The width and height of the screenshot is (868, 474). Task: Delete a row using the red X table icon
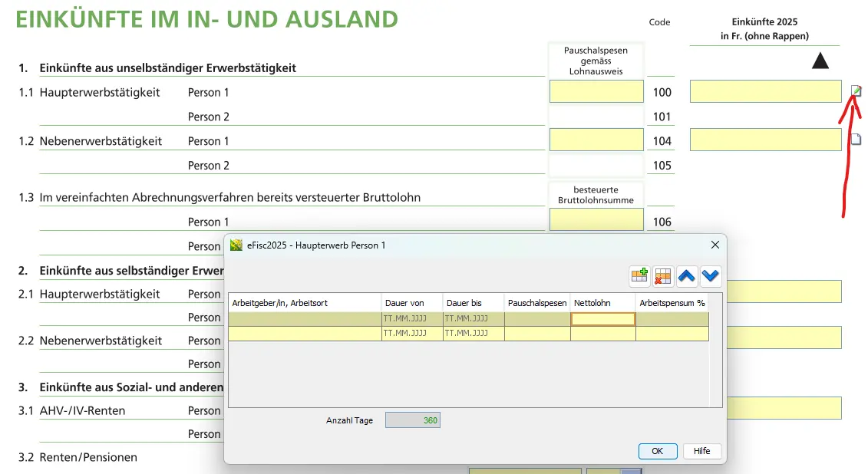(663, 276)
